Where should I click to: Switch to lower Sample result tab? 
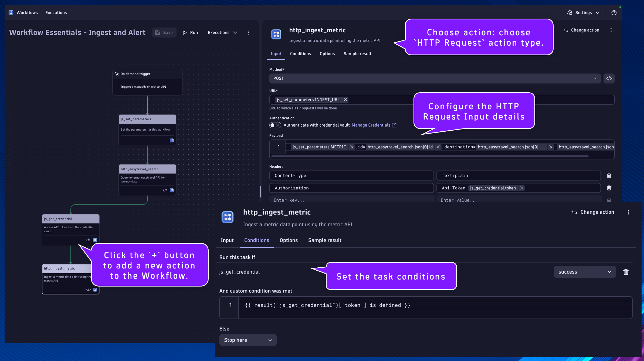coord(325,240)
